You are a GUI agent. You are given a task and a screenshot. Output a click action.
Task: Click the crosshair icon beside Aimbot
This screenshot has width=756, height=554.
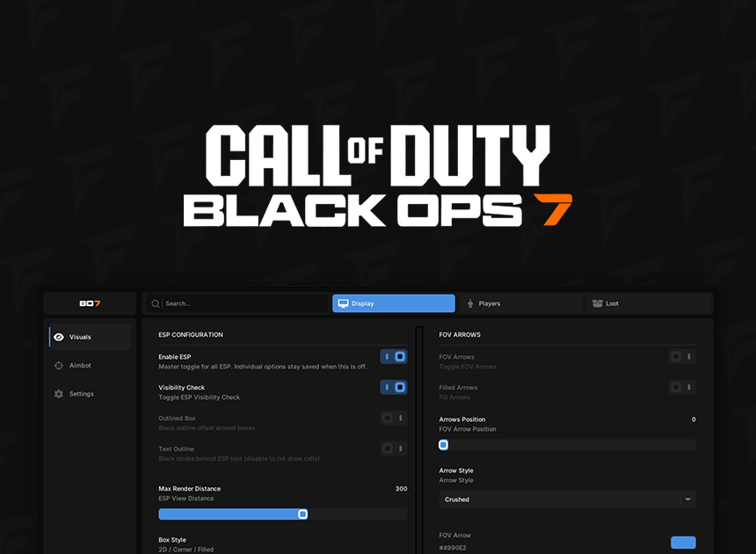tap(59, 366)
